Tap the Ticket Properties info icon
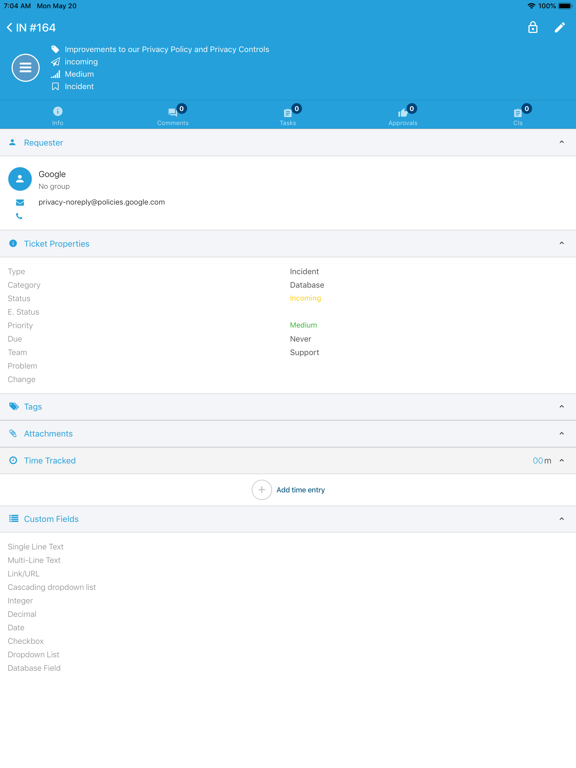The height and width of the screenshot is (768, 576). [x=13, y=243]
